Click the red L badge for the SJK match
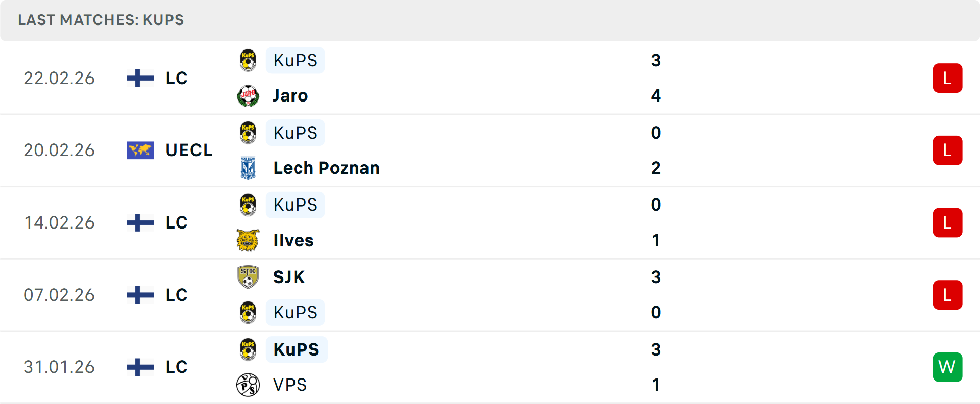Screen dimensions: 980x404 pyautogui.click(x=947, y=295)
